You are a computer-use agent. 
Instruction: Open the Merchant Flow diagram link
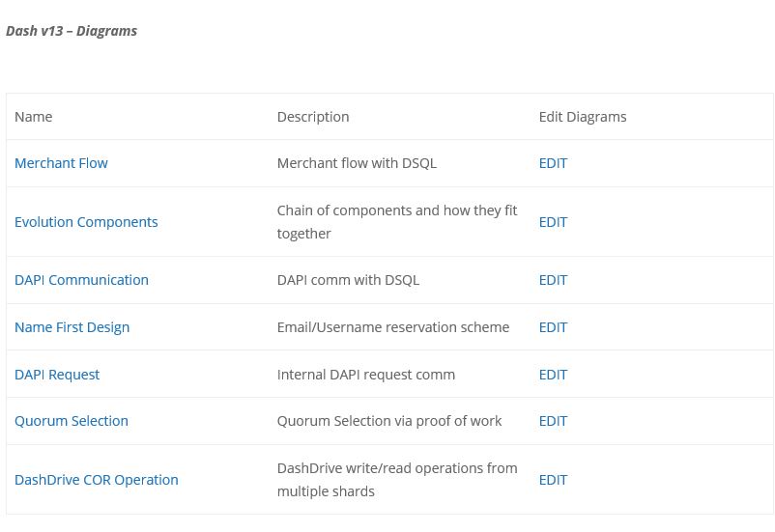tap(61, 163)
